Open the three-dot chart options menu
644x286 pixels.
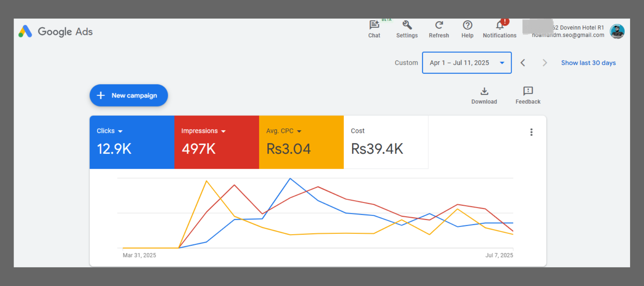pyautogui.click(x=531, y=132)
